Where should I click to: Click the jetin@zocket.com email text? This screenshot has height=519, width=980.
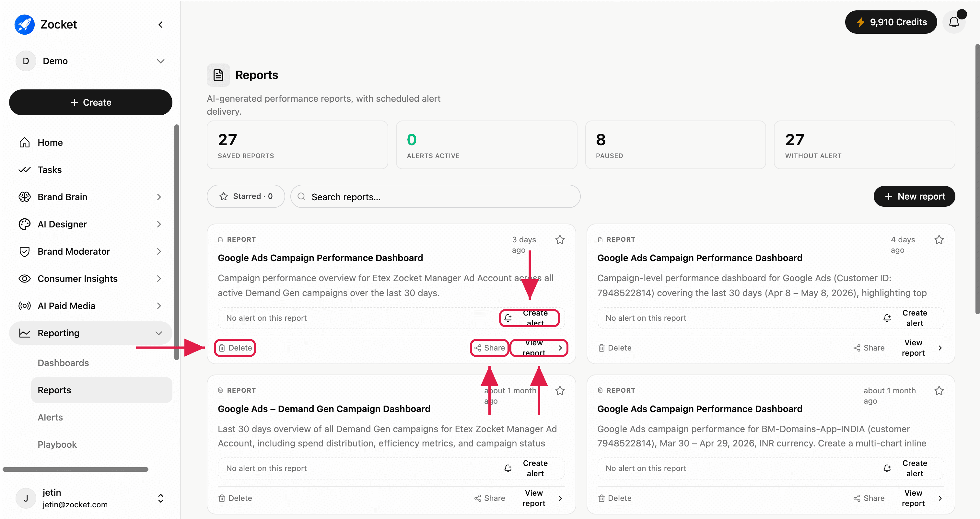click(75, 504)
